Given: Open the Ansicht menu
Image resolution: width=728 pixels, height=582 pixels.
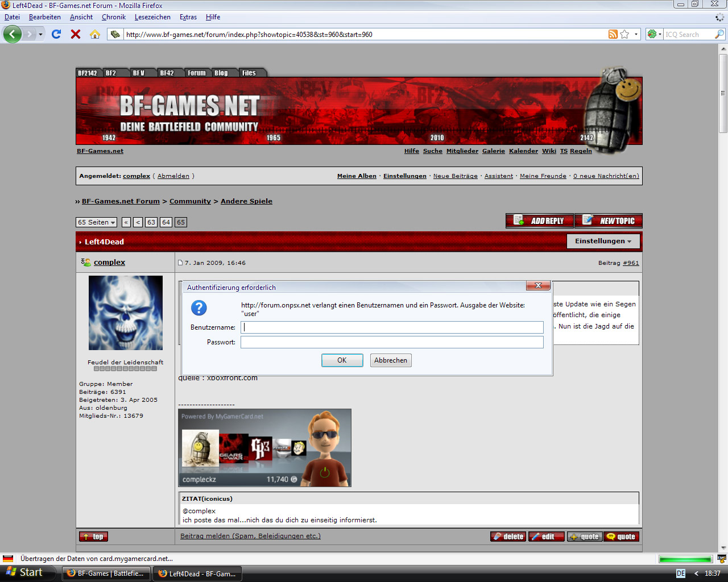Looking at the screenshot, I should pyautogui.click(x=81, y=17).
